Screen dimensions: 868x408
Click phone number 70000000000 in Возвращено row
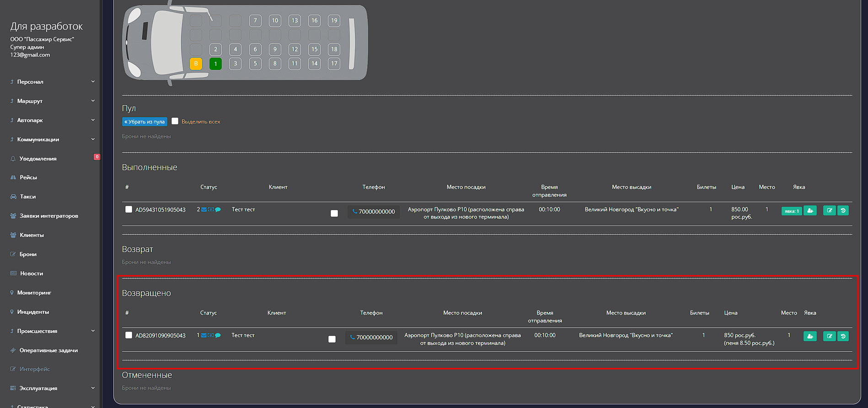(372, 338)
